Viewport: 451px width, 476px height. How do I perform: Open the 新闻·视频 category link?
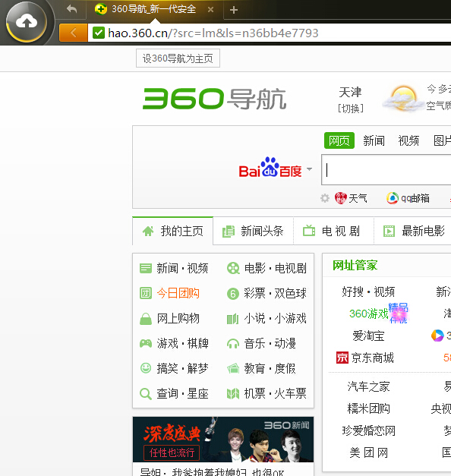(x=182, y=268)
